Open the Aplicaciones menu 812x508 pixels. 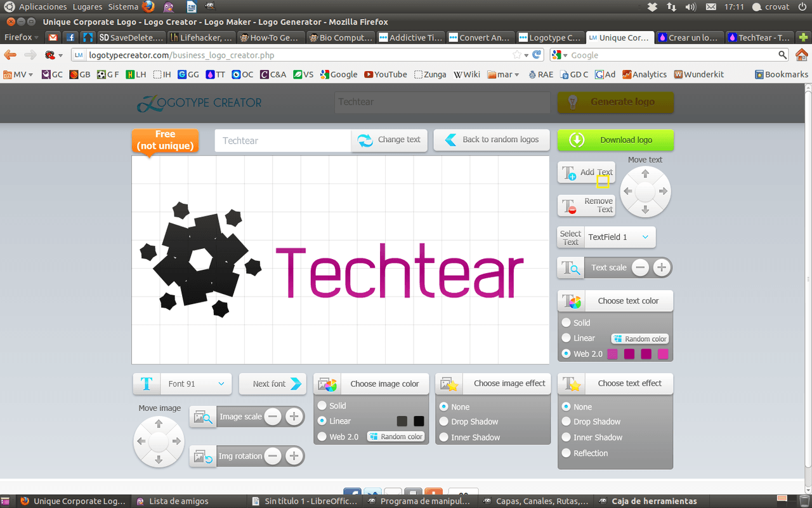(x=43, y=7)
